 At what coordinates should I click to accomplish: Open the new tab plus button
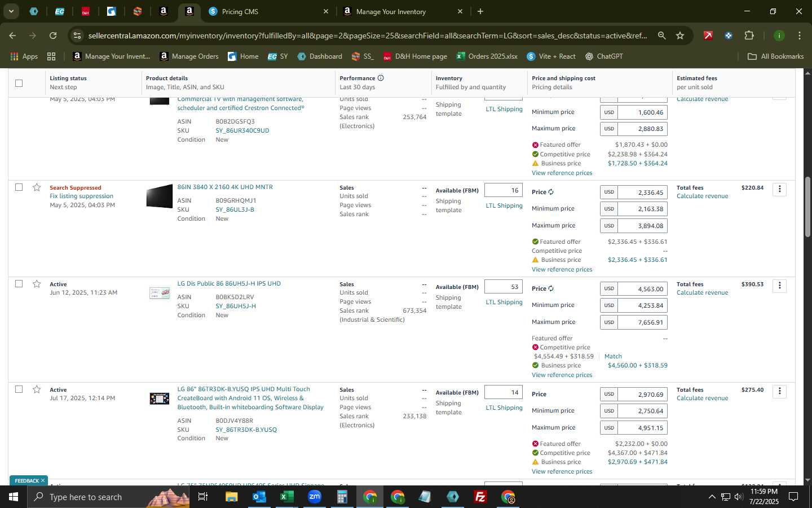pyautogui.click(x=480, y=11)
